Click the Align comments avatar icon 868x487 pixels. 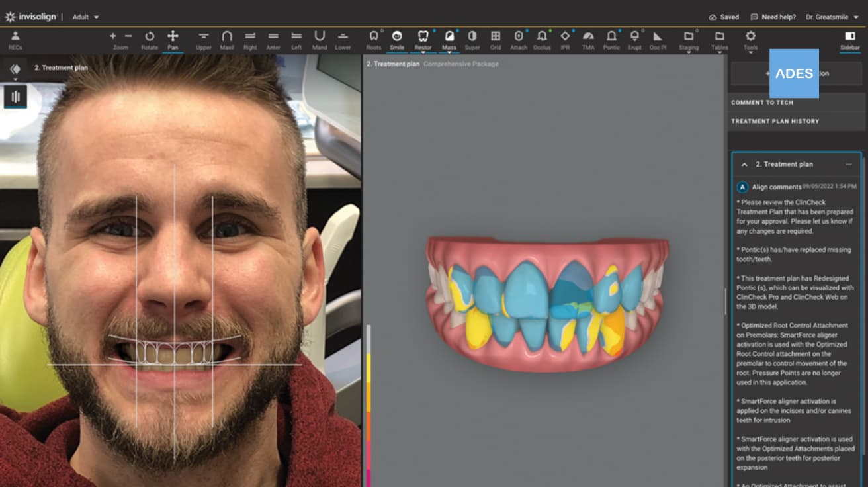pyautogui.click(x=742, y=187)
